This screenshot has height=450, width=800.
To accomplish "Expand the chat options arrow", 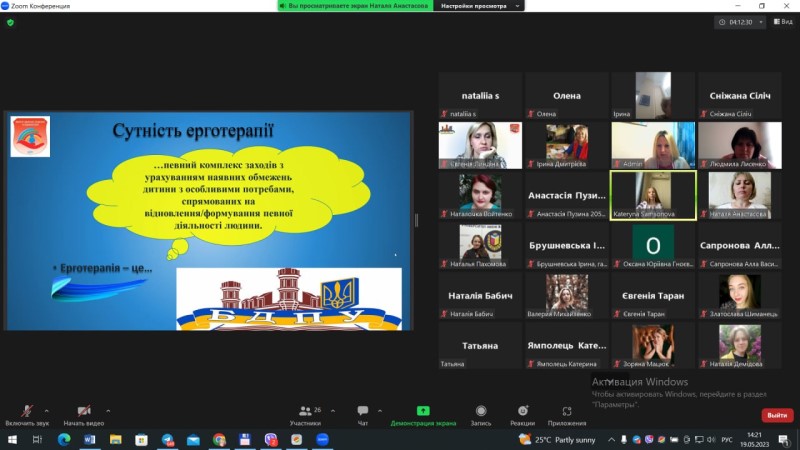I will tap(380, 410).
